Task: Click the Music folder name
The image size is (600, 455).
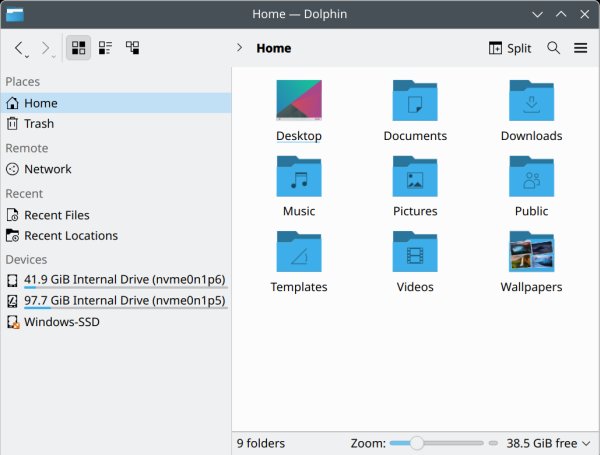Action: (299, 211)
